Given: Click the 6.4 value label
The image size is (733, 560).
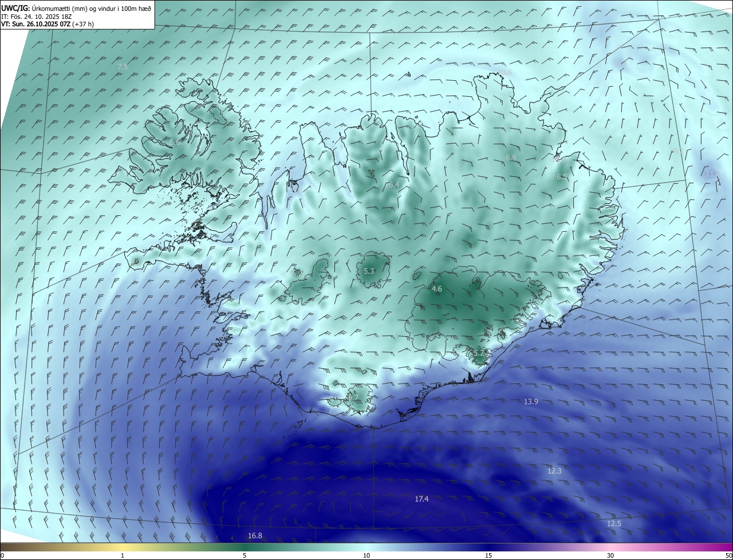Looking at the screenshot, I should (394, 185).
